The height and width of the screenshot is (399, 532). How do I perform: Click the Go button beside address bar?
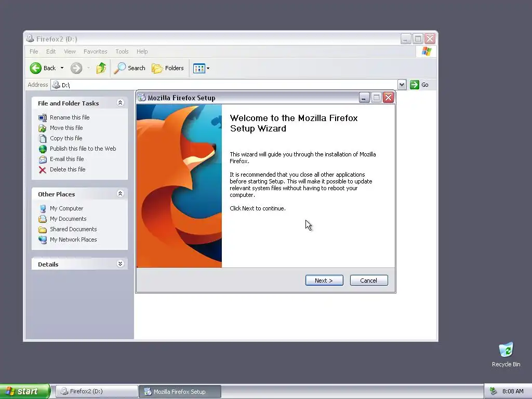[x=419, y=85]
